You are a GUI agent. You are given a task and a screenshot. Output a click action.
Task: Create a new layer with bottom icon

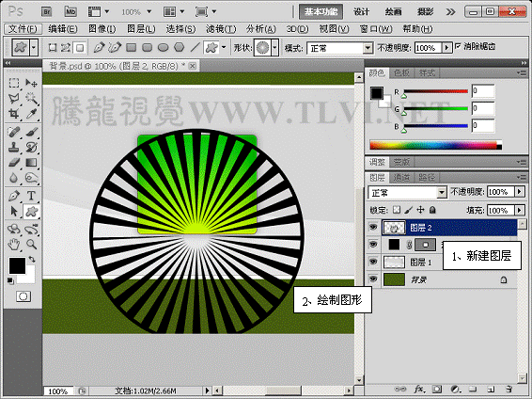coord(491,390)
